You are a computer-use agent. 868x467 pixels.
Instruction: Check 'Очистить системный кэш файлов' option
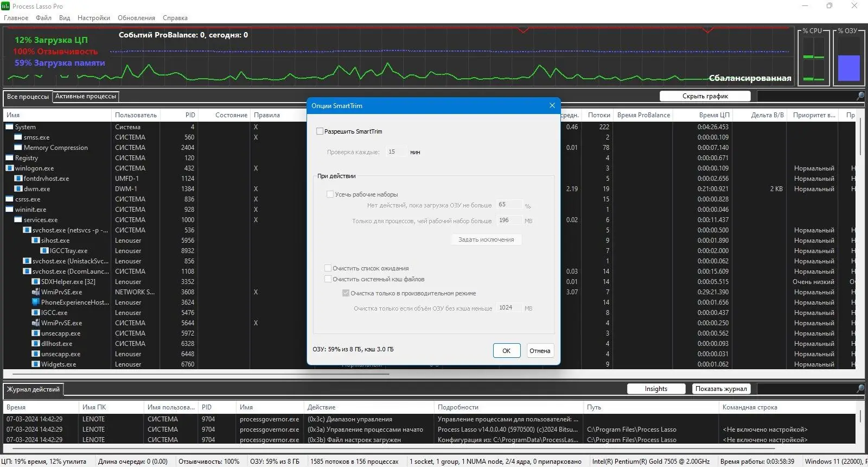[x=328, y=279]
